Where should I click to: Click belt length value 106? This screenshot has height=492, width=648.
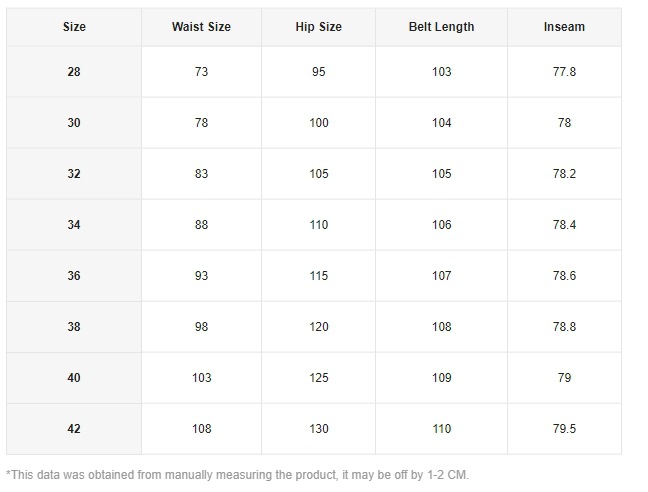tap(441, 225)
